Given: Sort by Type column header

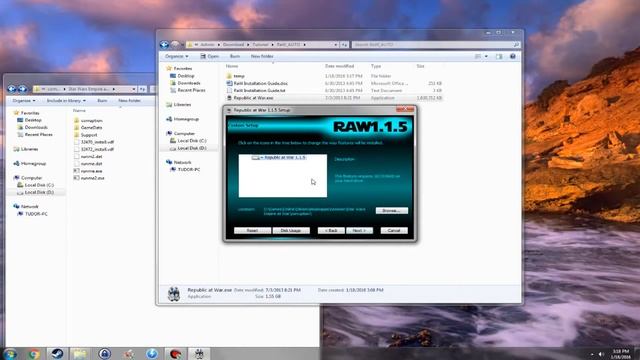Looking at the screenshot, I should 376,66.
